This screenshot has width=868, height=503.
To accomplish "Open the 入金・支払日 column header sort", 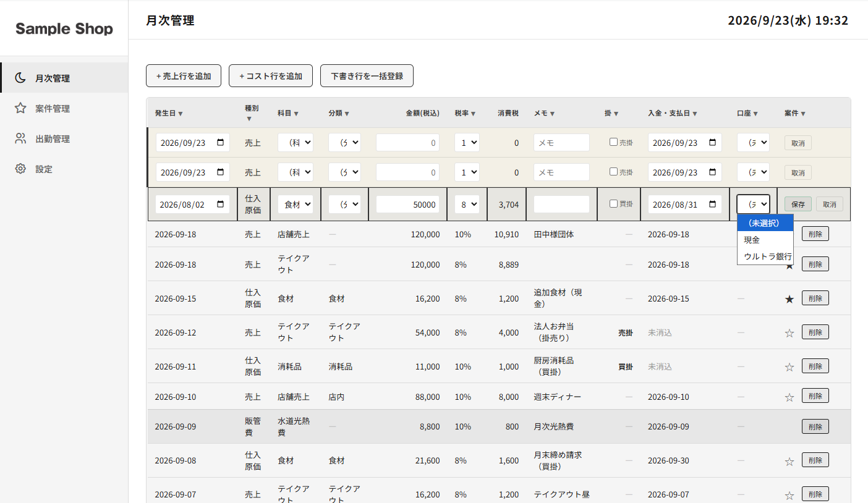I will pyautogui.click(x=673, y=113).
